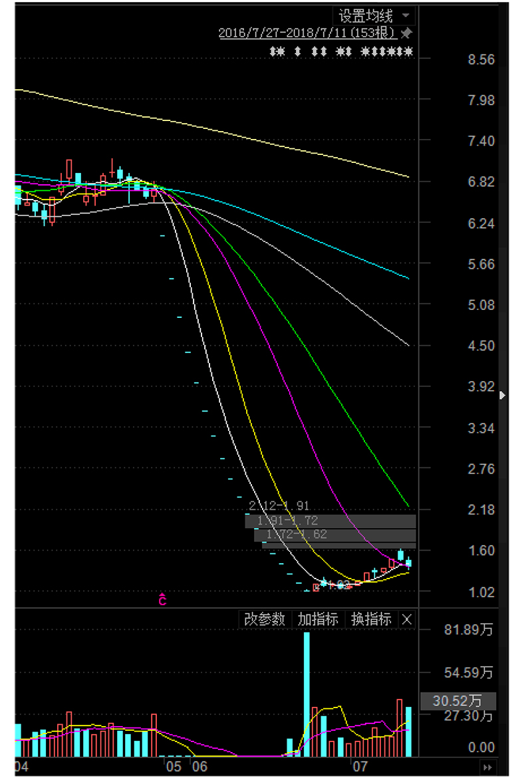The height and width of the screenshot is (778, 532).
Task: Click the 2016/7/27-2018/7/11 date range link
Action: [308, 33]
